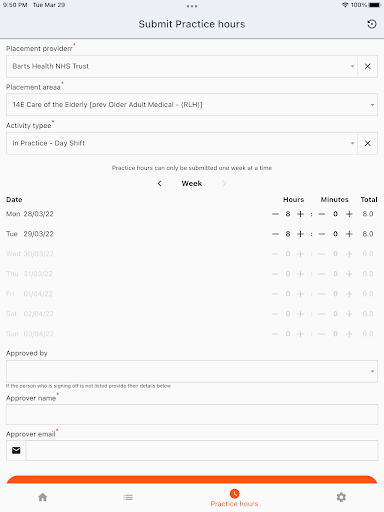Tap the orange submit button

(192, 480)
